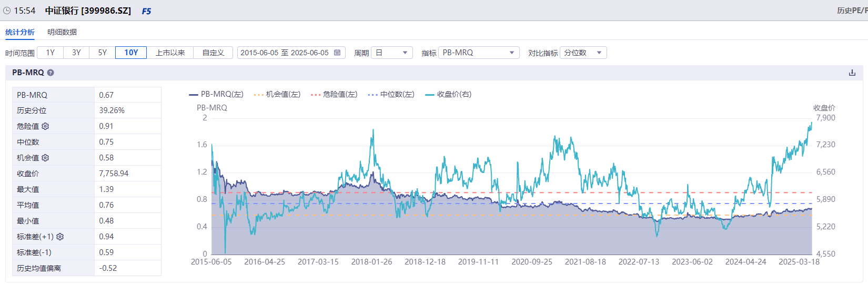Open the 历史PE/PB tab at top right
This screenshot has height=284, width=868.
tap(852, 11)
